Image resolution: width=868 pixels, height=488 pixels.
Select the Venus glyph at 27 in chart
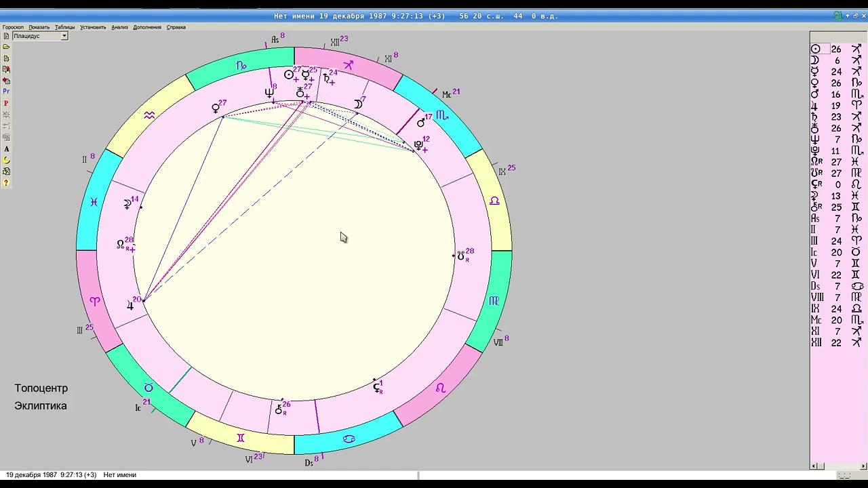click(216, 108)
